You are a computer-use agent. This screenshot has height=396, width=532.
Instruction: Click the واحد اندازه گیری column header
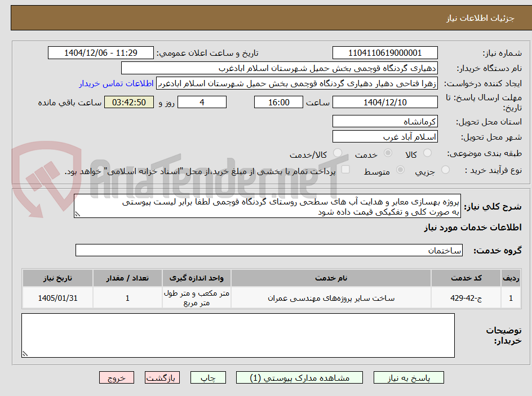197,278
